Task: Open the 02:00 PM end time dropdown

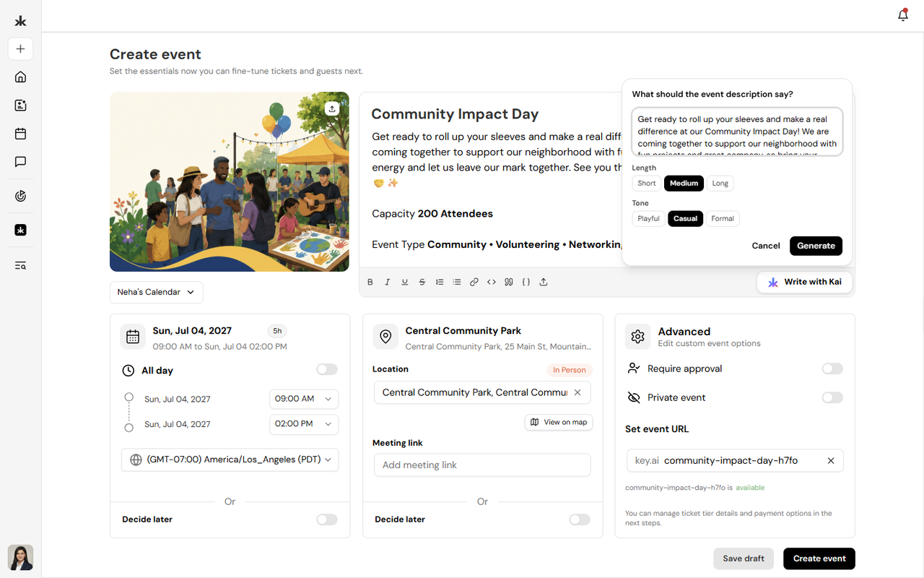Action: (304, 424)
